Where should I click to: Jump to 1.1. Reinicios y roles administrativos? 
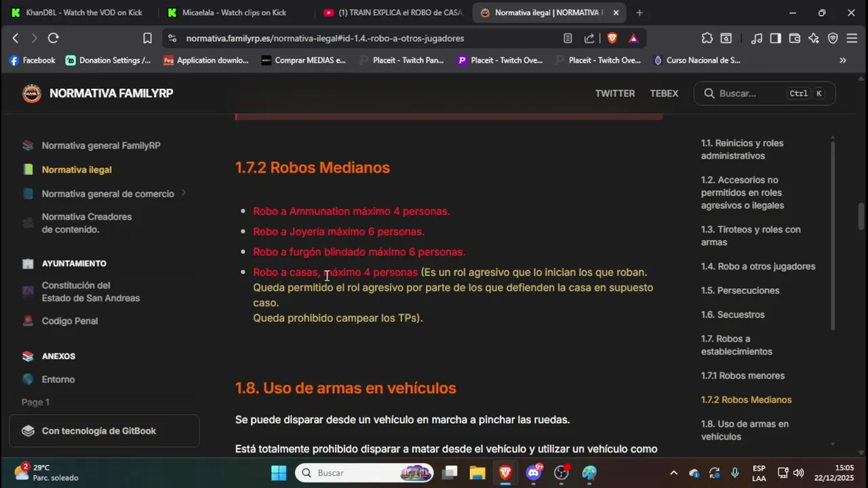(742, 149)
